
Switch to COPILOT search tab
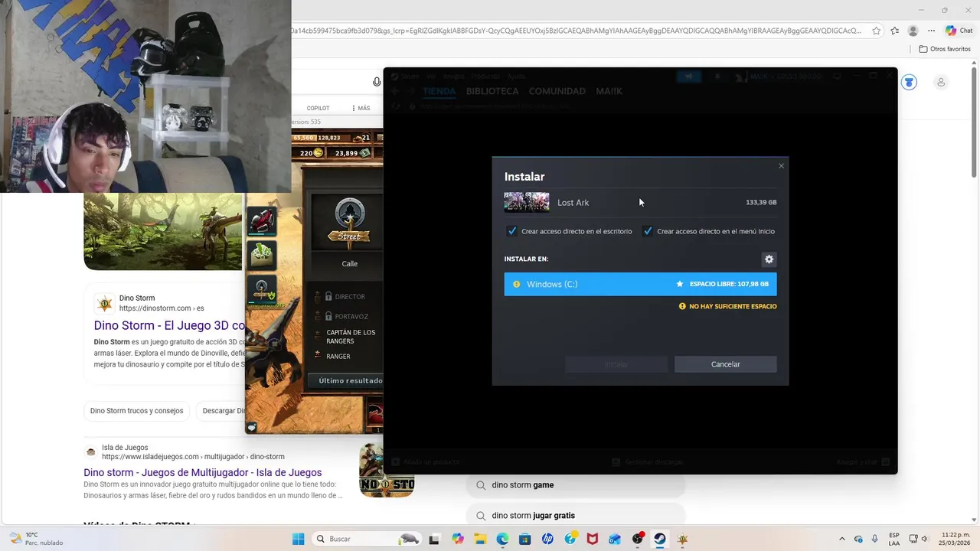[x=318, y=109]
